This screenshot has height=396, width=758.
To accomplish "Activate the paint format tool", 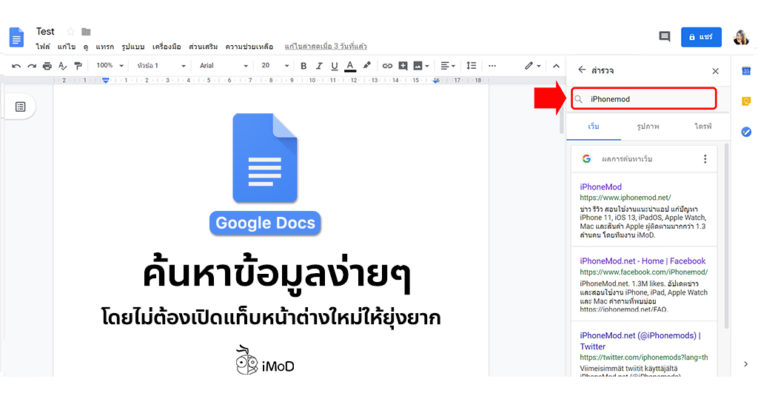I will coord(78,66).
